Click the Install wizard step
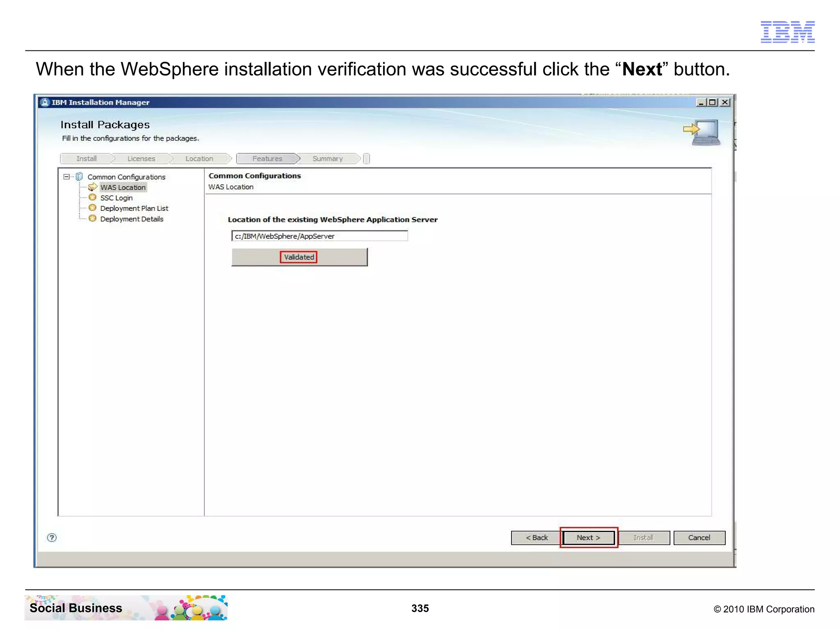Screen dimensions: 840x630 pyautogui.click(x=87, y=159)
